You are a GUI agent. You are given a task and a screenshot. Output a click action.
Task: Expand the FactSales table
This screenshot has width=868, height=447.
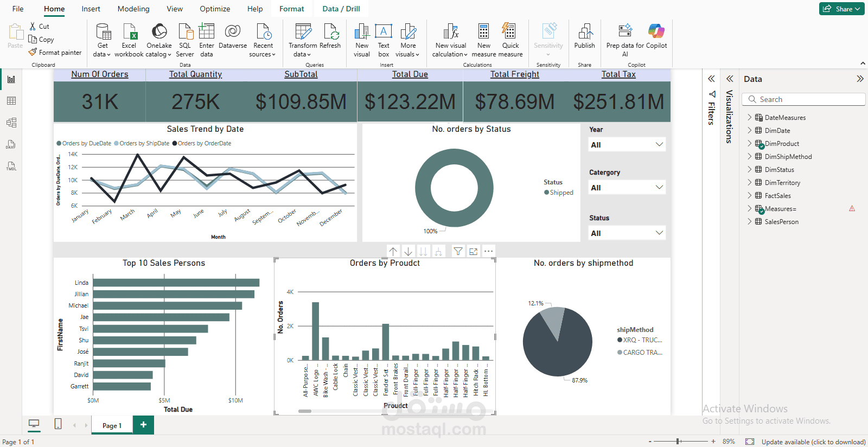(750, 195)
